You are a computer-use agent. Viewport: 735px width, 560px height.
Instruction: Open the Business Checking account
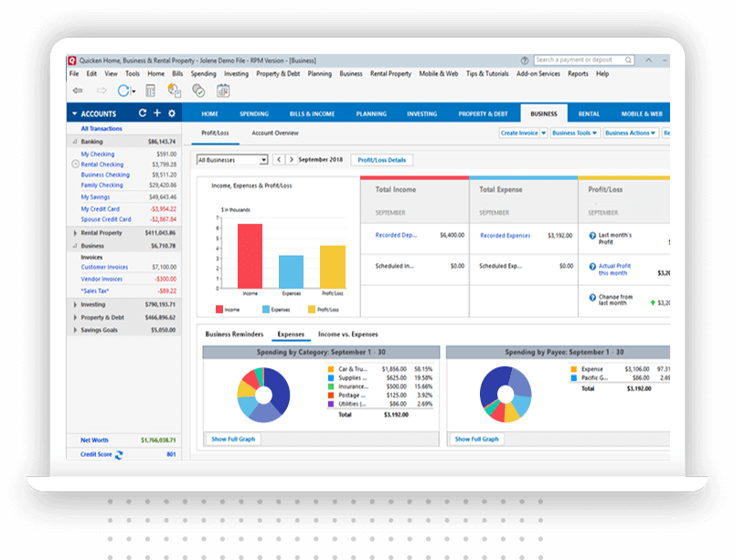click(105, 174)
